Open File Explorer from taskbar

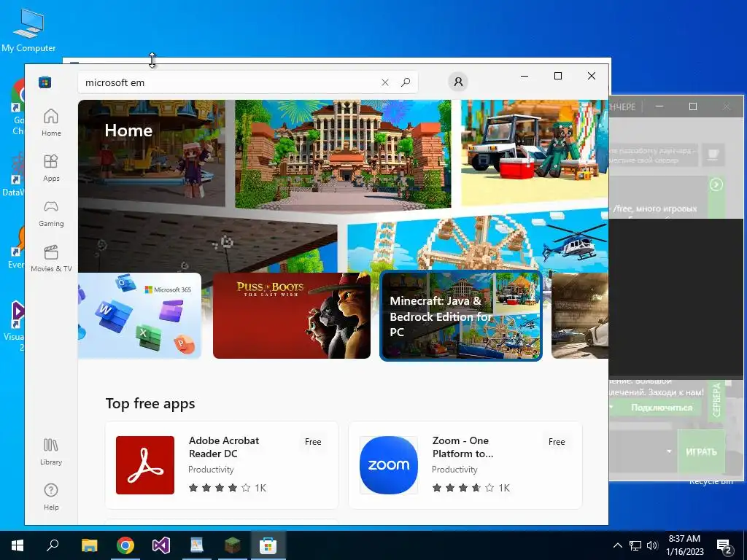click(89, 545)
